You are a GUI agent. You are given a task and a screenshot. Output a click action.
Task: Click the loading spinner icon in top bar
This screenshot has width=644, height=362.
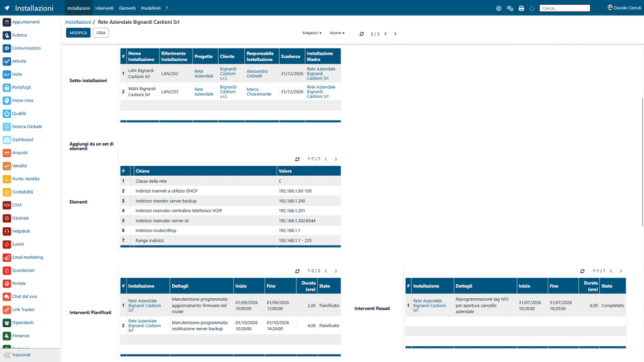click(532, 8)
